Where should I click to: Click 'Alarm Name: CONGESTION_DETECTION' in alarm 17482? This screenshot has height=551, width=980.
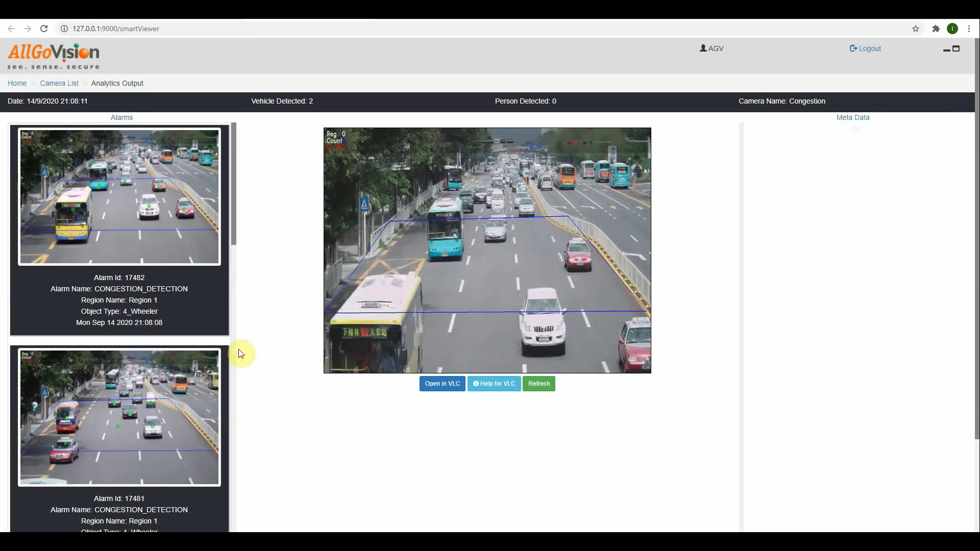coord(119,289)
